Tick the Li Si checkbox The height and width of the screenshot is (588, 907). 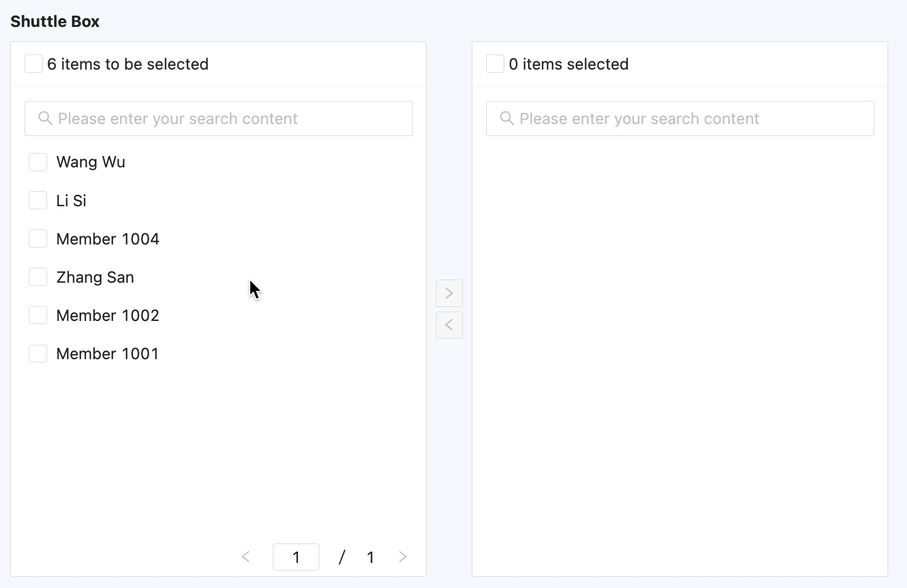[38, 201]
